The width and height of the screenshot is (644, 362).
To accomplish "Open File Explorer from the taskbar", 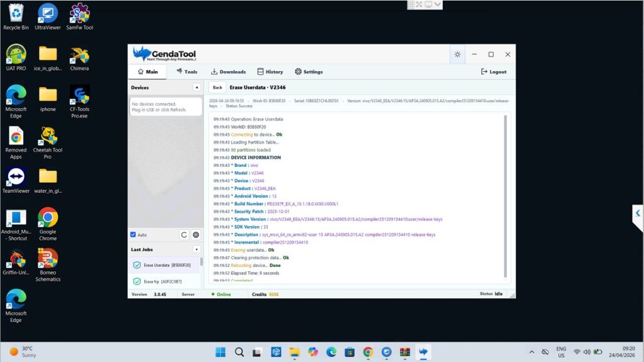I will point(294,352).
